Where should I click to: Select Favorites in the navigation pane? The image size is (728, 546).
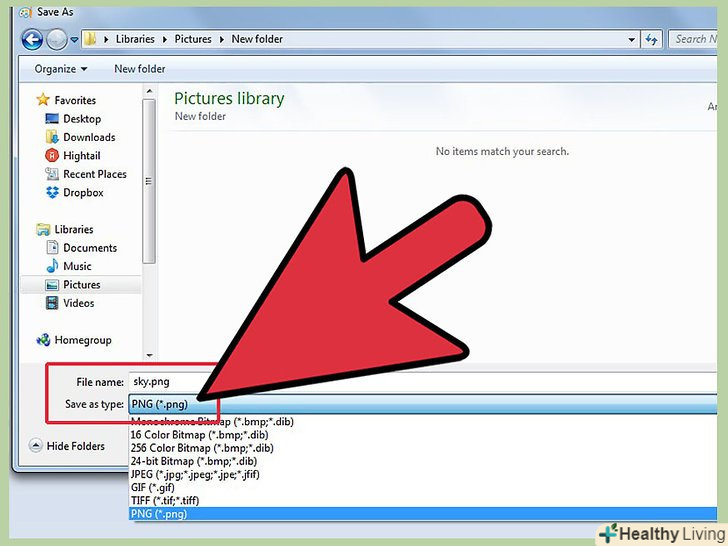[75, 100]
